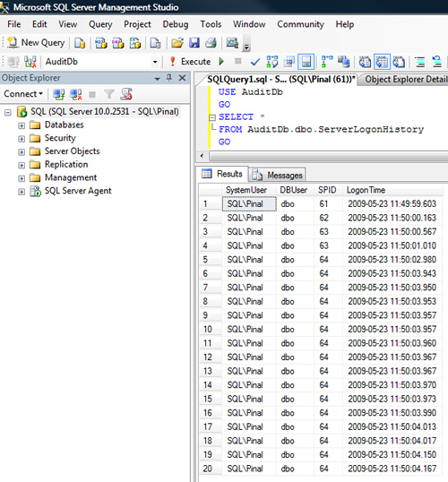The image size is (448, 482).
Task: Open the Query menu
Action: coord(100,24)
